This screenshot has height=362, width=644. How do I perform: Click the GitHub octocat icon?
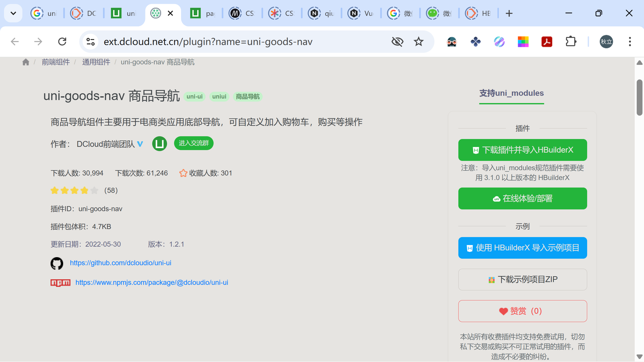click(57, 263)
